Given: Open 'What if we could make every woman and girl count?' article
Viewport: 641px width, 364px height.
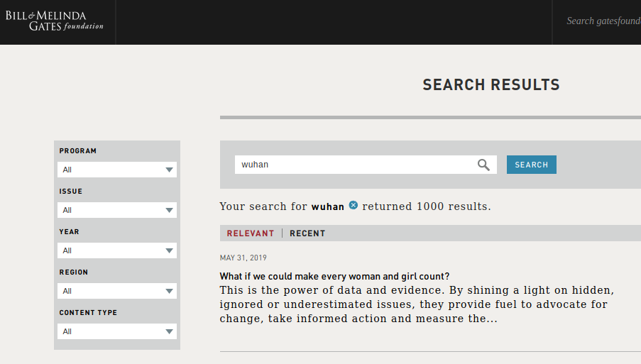Looking at the screenshot, I should pyautogui.click(x=334, y=276).
